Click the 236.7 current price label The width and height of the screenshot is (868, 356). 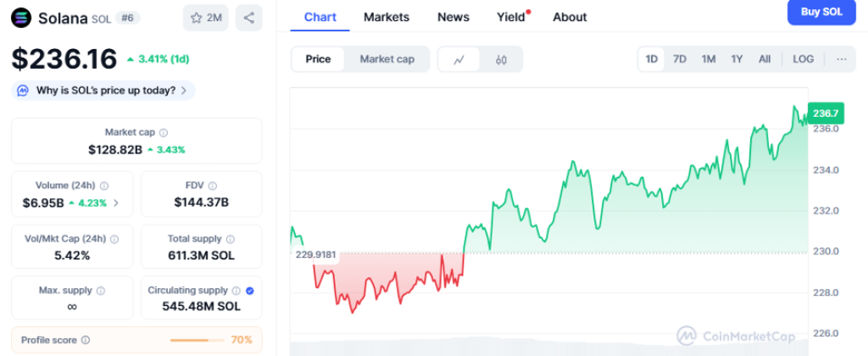tap(824, 113)
